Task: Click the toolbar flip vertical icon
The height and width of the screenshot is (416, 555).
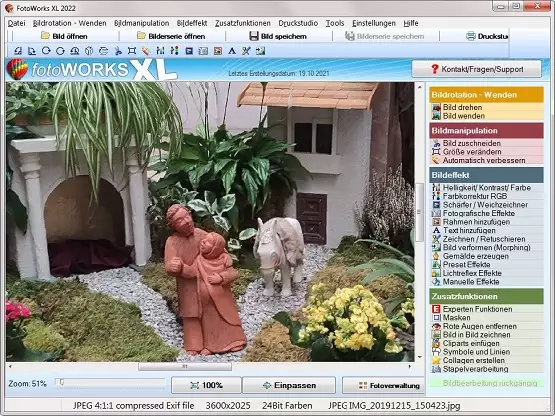Action: tap(103, 51)
